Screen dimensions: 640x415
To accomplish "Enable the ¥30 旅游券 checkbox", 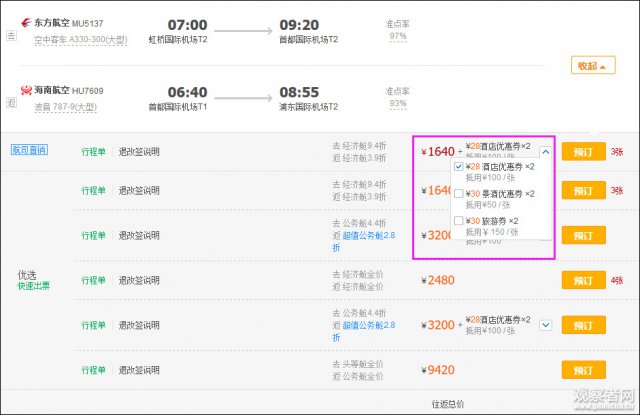I will tap(458, 221).
